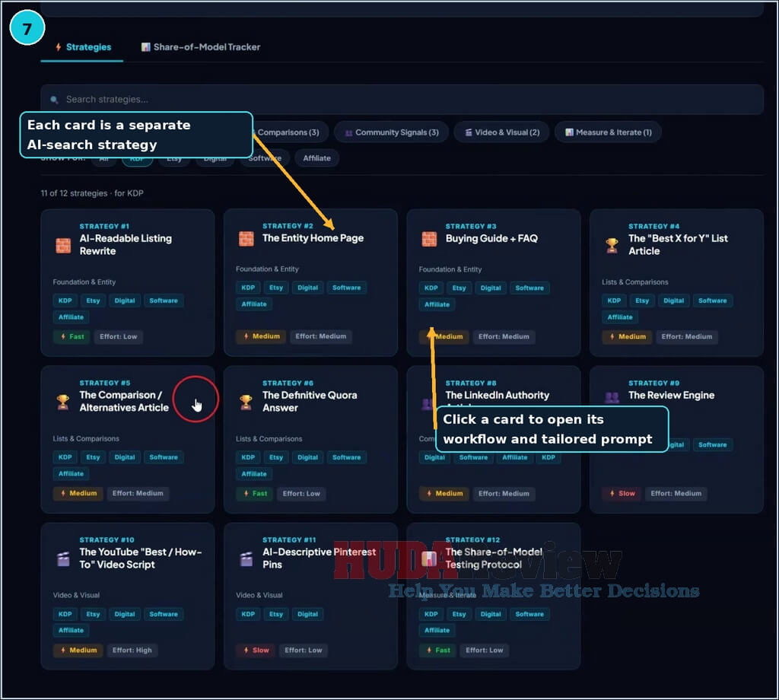Click the Fast badge on Definitive Quora Answer card
This screenshot has height=700, width=779.
(256, 494)
